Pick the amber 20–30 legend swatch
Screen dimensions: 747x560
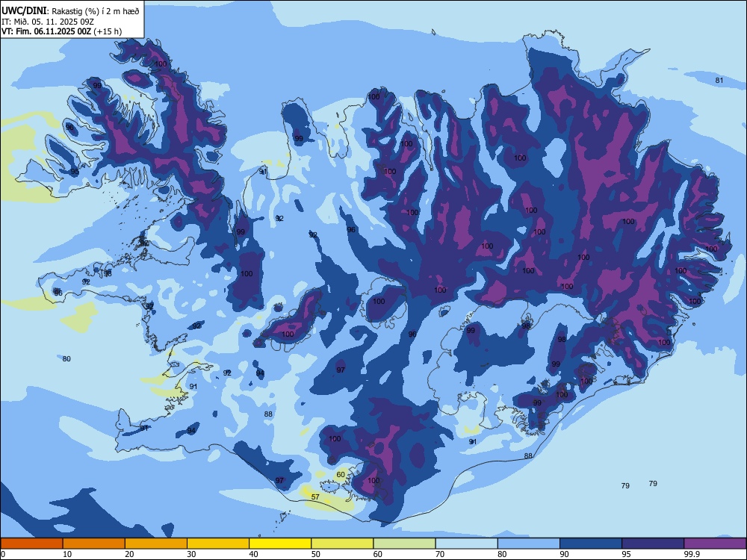pos(156,544)
